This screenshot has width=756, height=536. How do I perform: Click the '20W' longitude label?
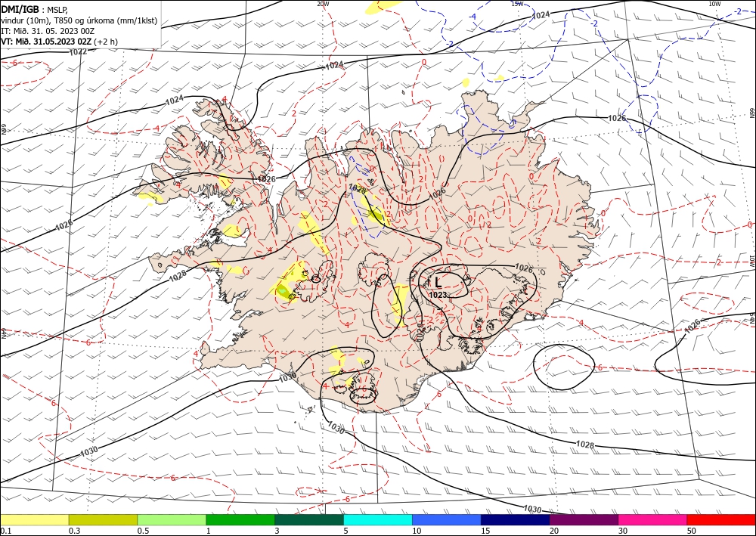pyautogui.click(x=323, y=4)
